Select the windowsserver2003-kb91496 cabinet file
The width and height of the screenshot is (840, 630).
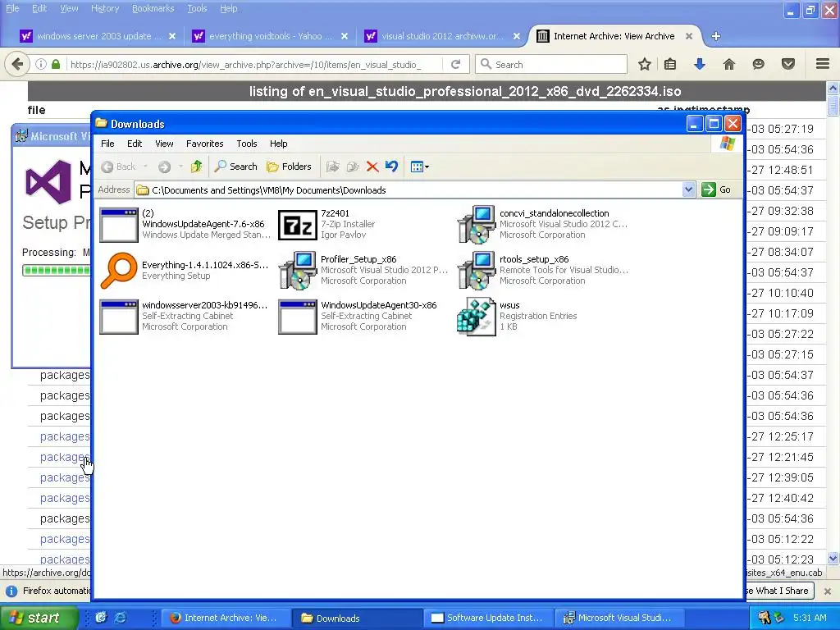tap(118, 317)
